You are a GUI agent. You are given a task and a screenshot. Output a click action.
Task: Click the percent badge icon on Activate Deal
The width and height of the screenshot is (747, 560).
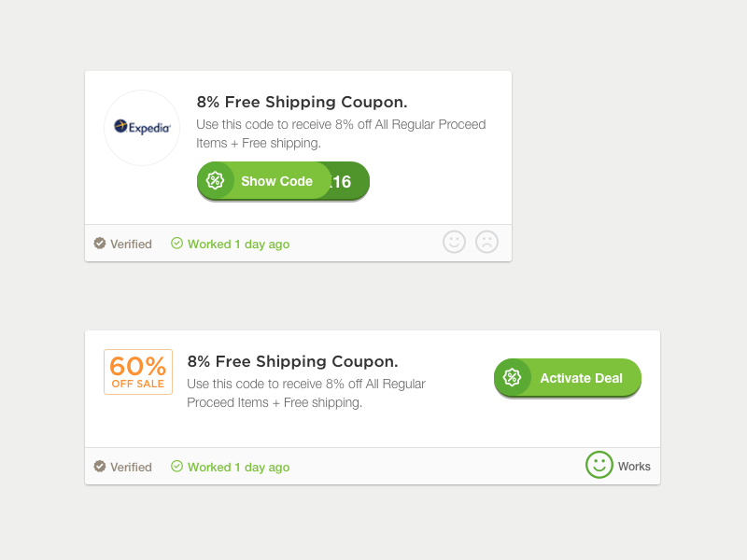[x=512, y=377]
